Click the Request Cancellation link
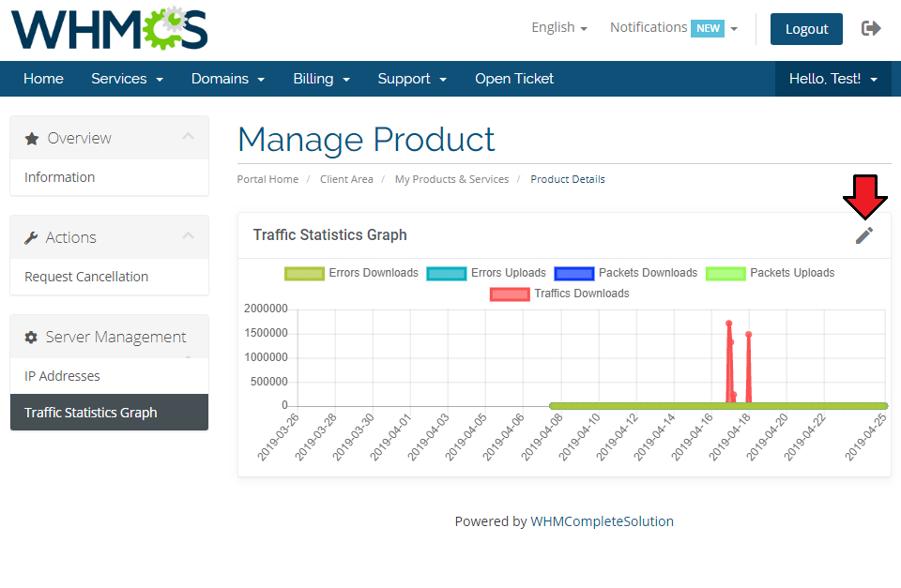The height and width of the screenshot is (588, 901). (84, 277)
